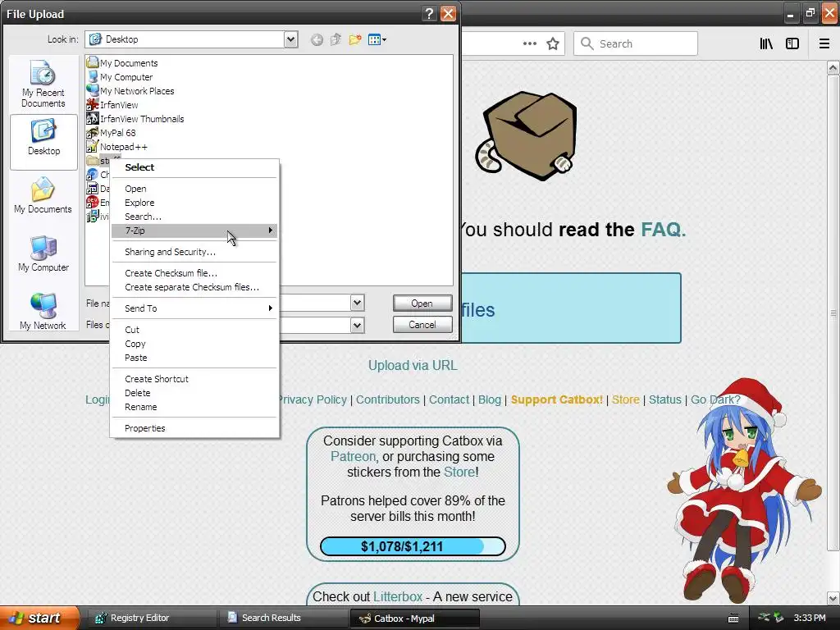Viewport: 840px width, 630px height.
Task: Expand the Send To submenu
Action: (x=194, y=308)
